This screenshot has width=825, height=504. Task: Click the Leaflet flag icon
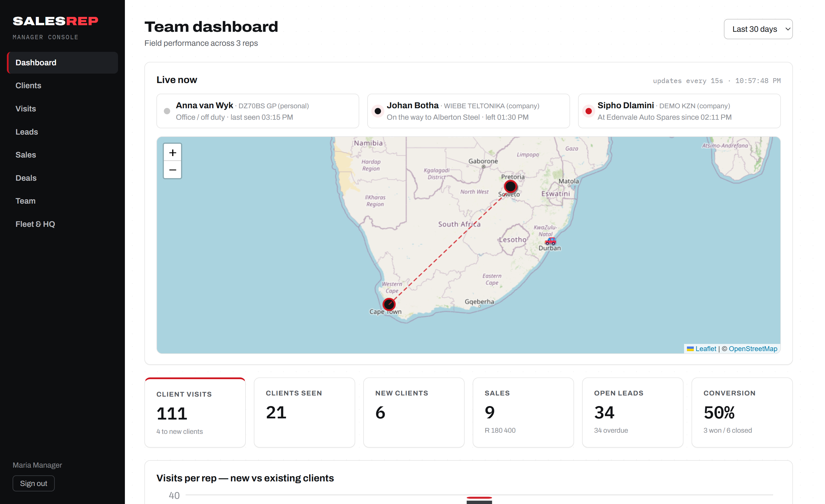pos(690,349)
